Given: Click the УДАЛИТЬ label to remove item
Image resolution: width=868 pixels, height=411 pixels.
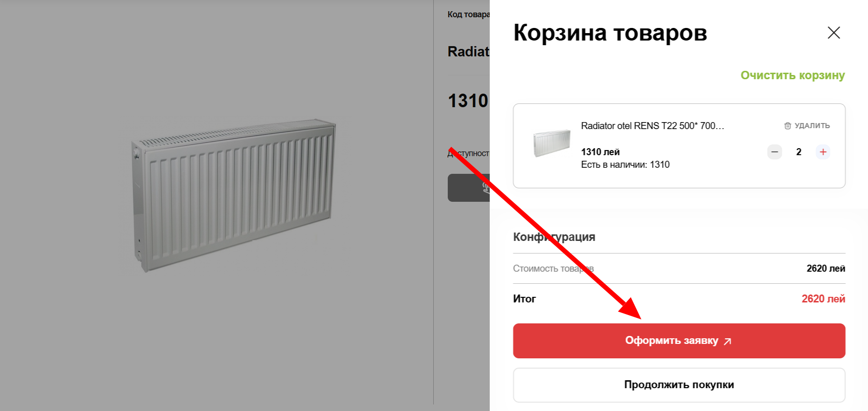Looking at the screenshot, I should point(812,126).
